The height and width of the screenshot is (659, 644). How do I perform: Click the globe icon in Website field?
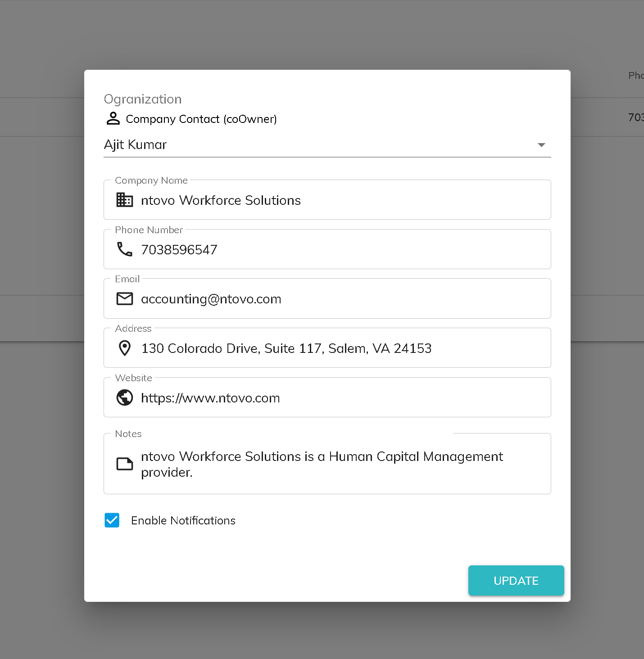pos(125,398)
